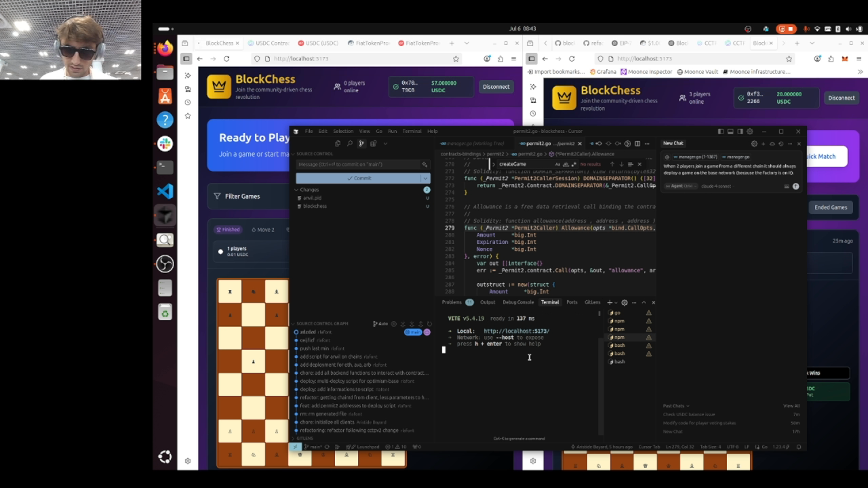The height and width of the screenshot is (488, 868).
Task: List all tabs in left Firefox
Action: point(467,43)
